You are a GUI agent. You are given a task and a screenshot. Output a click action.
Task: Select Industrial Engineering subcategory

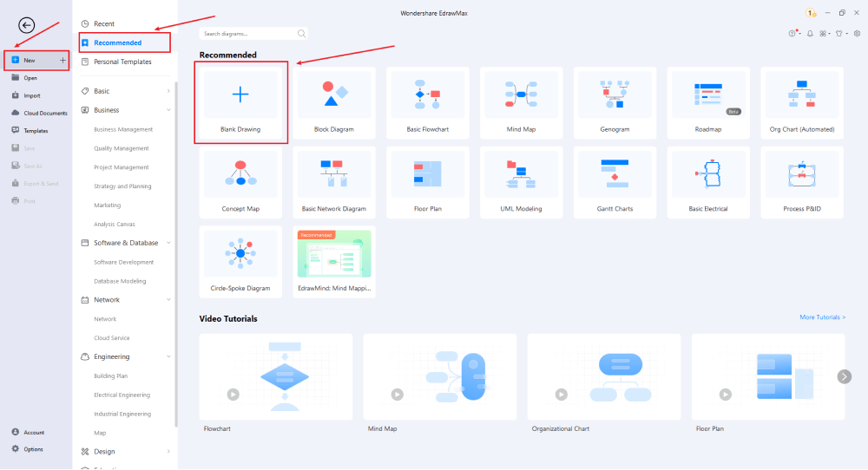pos(122,414)
